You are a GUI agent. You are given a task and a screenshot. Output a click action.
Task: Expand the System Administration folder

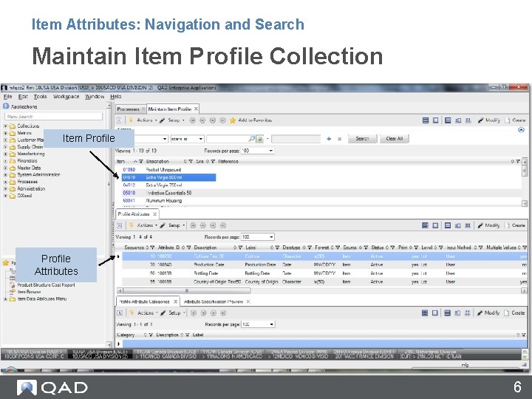5,174
